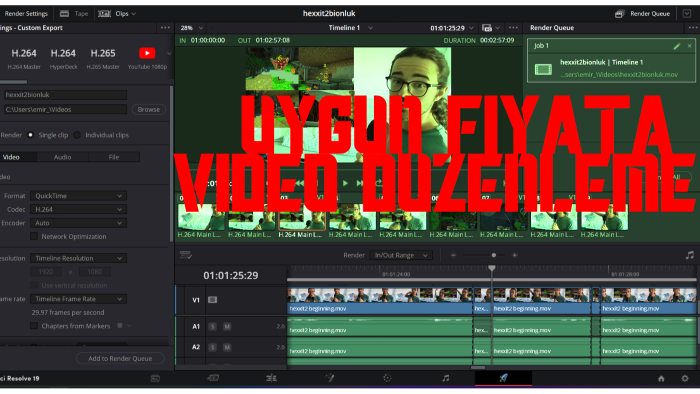
Task: Switch to the File settings tab
Action: pyautogui.click(x=114, y=157)
